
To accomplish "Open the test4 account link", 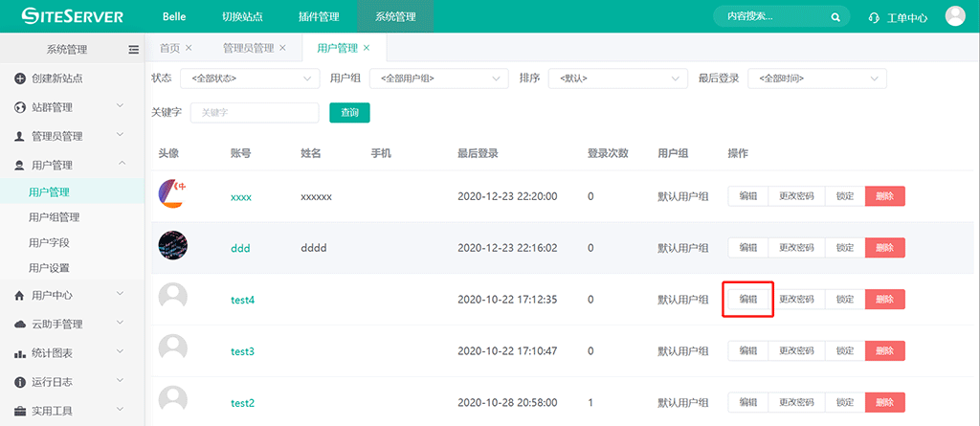I will [242, 300].
